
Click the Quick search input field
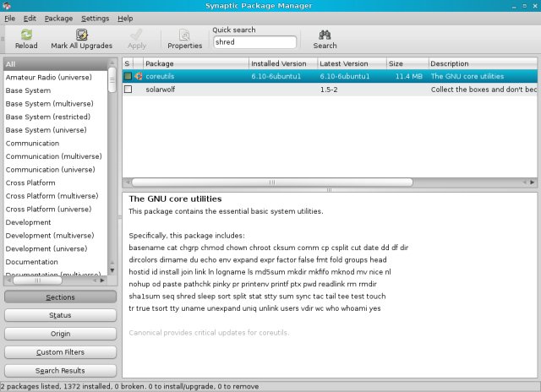click(x=254, y=42)
